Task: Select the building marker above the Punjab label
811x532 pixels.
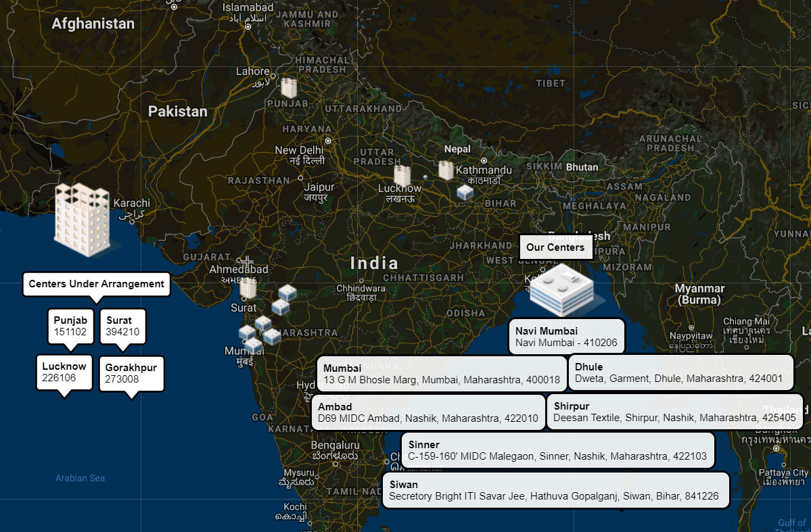Action: 289,88
